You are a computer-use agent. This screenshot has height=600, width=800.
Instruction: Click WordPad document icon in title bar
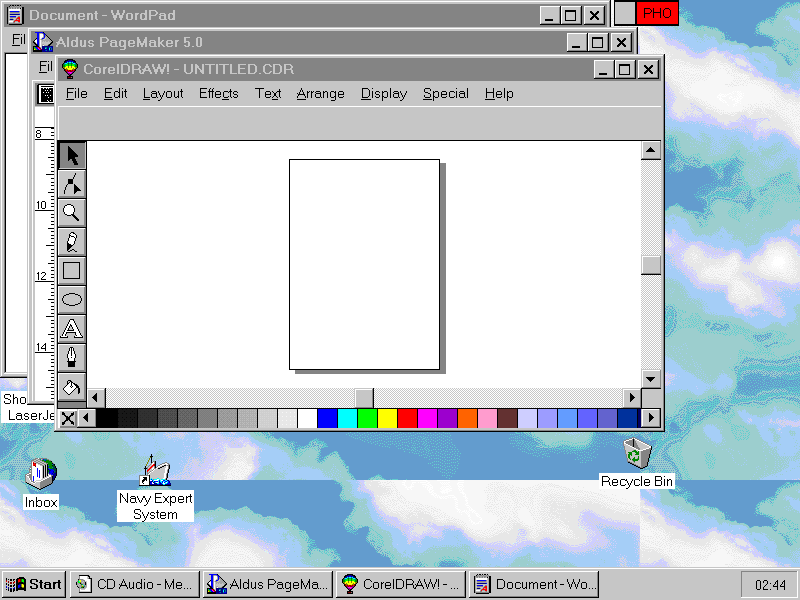(x=15, y=15)
